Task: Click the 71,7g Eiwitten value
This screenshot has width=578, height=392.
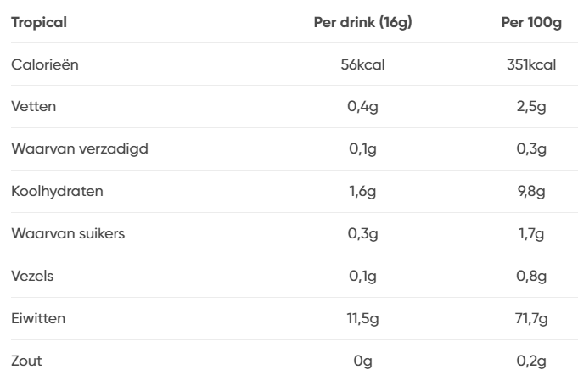Action: click(x=531, y=319)
